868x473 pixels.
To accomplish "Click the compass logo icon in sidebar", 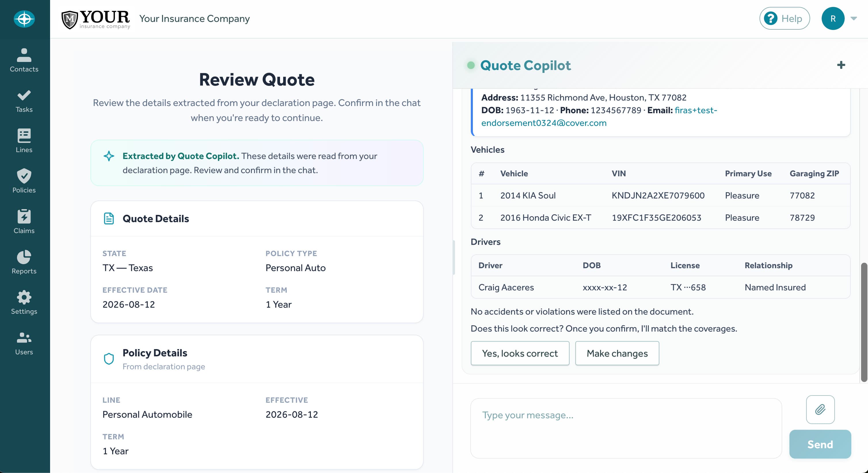I will [x=24, y=18].
